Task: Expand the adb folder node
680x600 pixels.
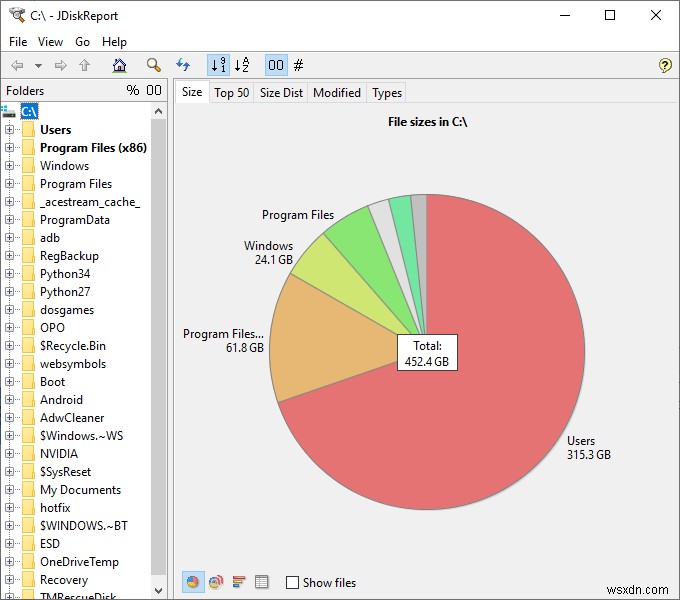Action: [x=10, y=238]
